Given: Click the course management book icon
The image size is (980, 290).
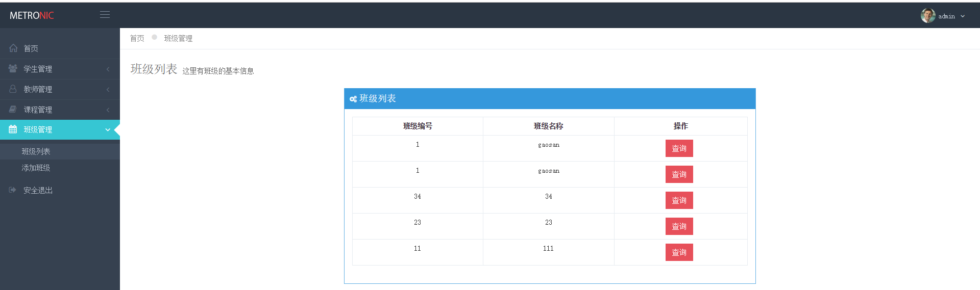Looking at the screenshot, I should [x=13, y=109].
